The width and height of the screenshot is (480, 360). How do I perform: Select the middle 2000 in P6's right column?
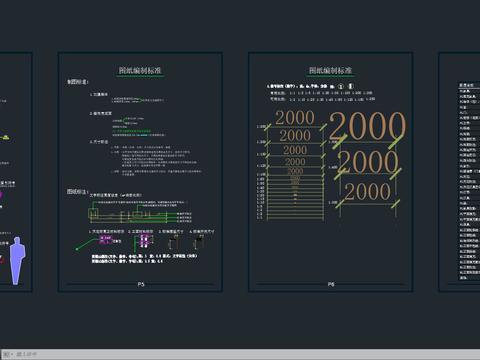(368, 162)
